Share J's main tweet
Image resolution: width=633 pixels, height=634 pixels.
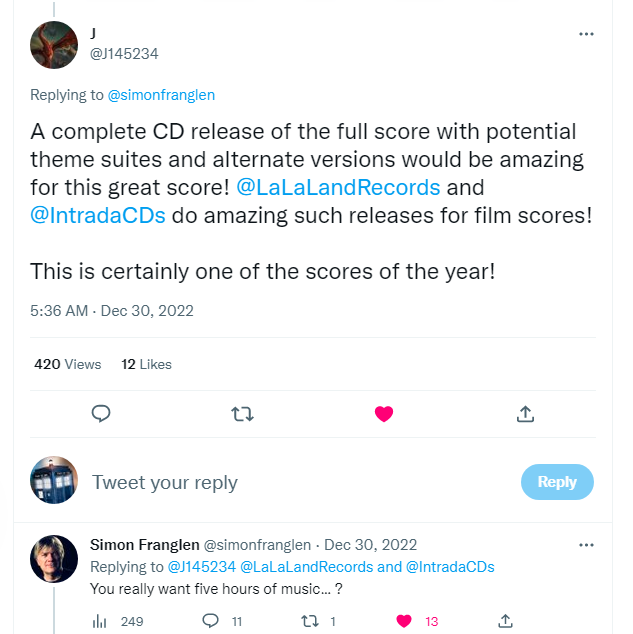[525, 413]
